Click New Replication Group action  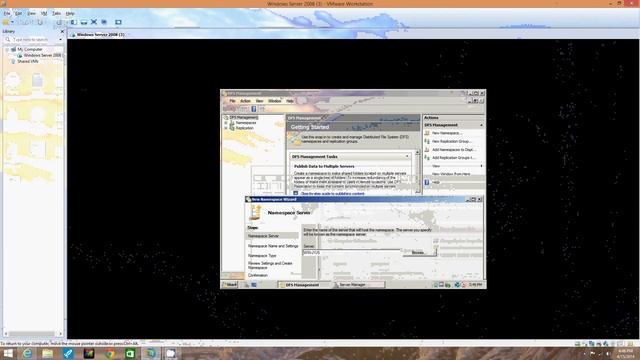(x=451, y=141)
